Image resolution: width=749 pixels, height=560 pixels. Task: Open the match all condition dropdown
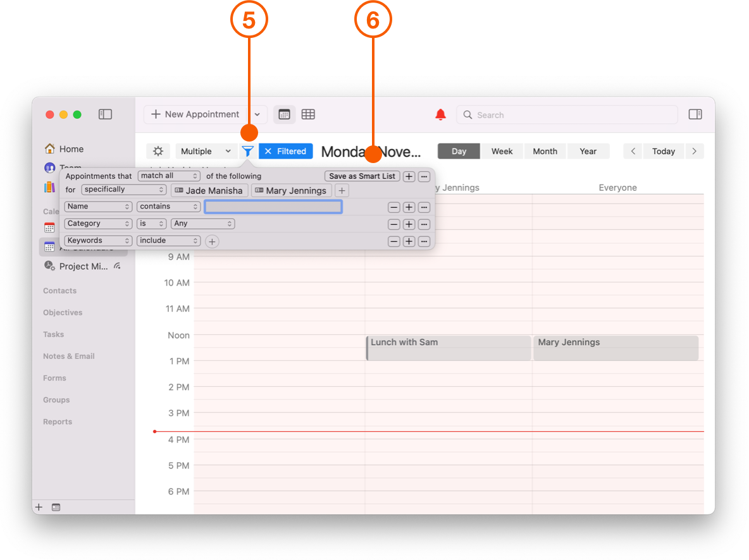[168, 176]
